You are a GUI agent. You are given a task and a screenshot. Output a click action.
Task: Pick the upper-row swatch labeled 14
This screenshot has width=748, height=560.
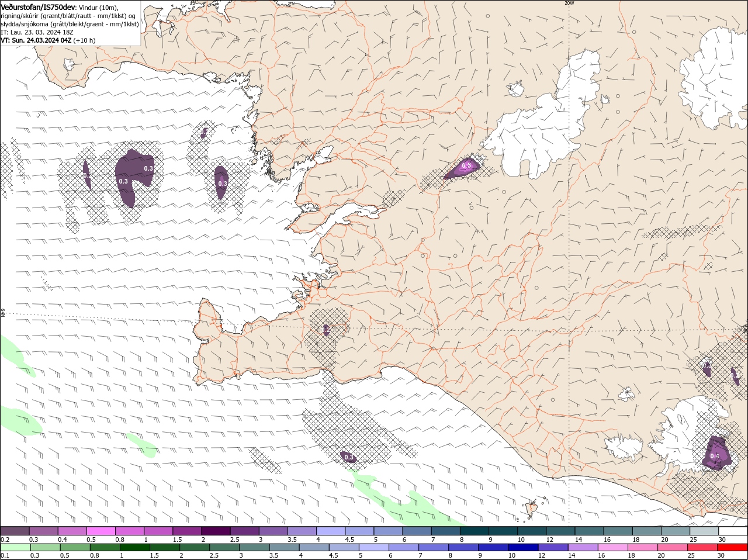(x=590, y=531)
